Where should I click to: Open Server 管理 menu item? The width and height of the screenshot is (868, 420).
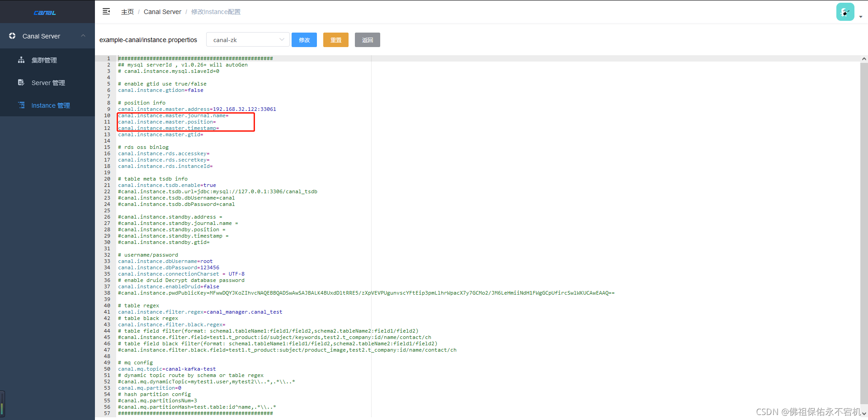point(48,83)
